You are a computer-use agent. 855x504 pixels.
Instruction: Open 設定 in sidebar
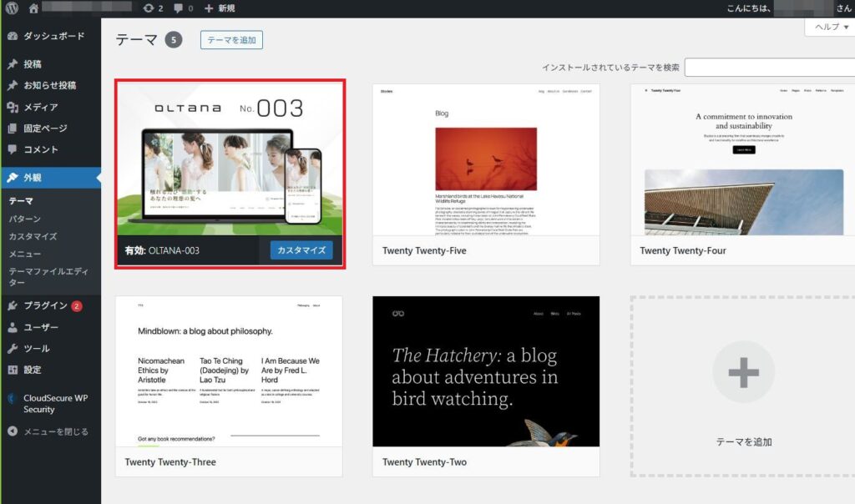pos(51,370)
